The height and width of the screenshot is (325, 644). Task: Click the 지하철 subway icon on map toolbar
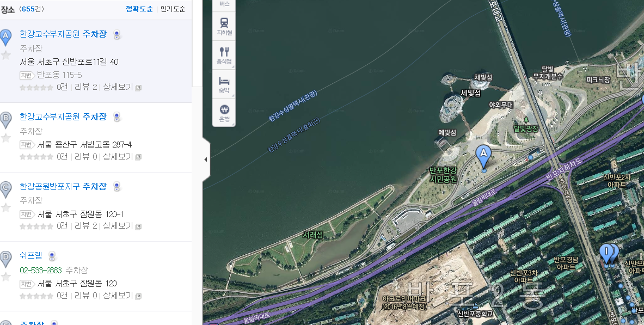click(x=224, y=26)
